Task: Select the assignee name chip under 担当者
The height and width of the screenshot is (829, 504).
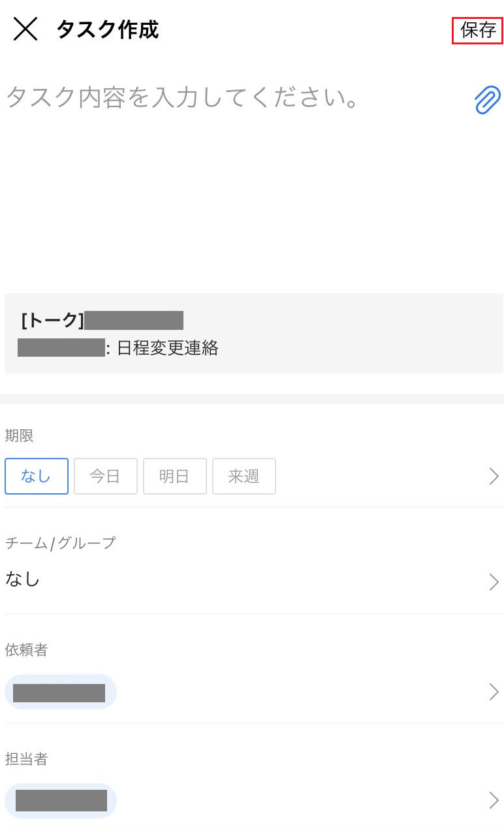Action: (x=61, y=800)
